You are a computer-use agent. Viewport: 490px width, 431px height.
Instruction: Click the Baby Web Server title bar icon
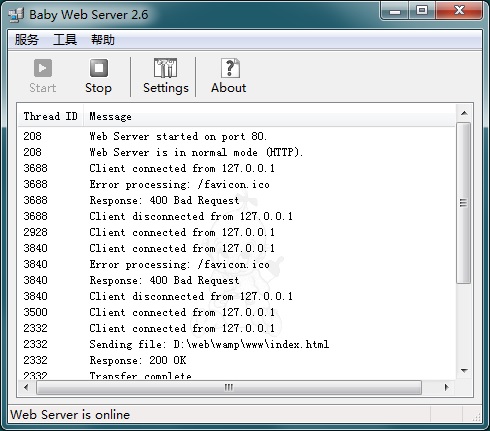(x=16, y=15)
